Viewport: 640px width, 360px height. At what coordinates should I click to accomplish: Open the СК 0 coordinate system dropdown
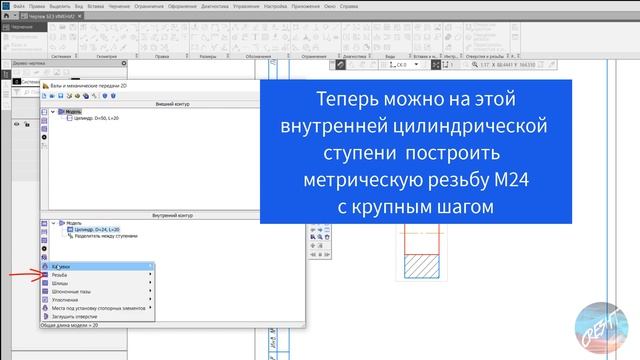coord(416,64)
